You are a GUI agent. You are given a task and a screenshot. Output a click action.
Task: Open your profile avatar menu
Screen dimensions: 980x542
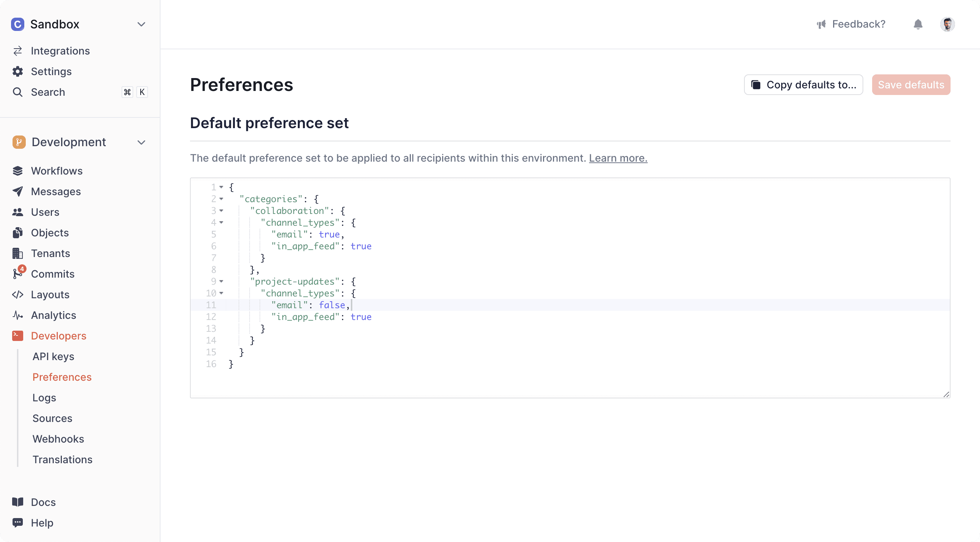(948, 24)
